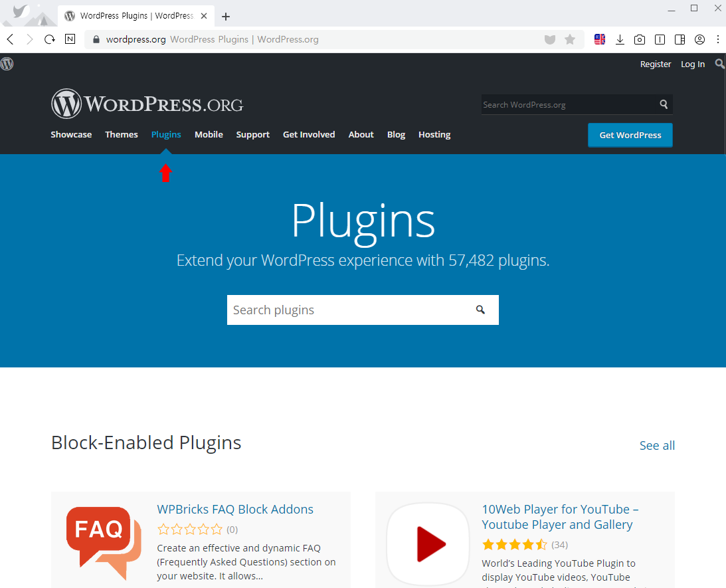Open the downloads arrow icon
726x588 pixels.
click(x=620, y=39)
